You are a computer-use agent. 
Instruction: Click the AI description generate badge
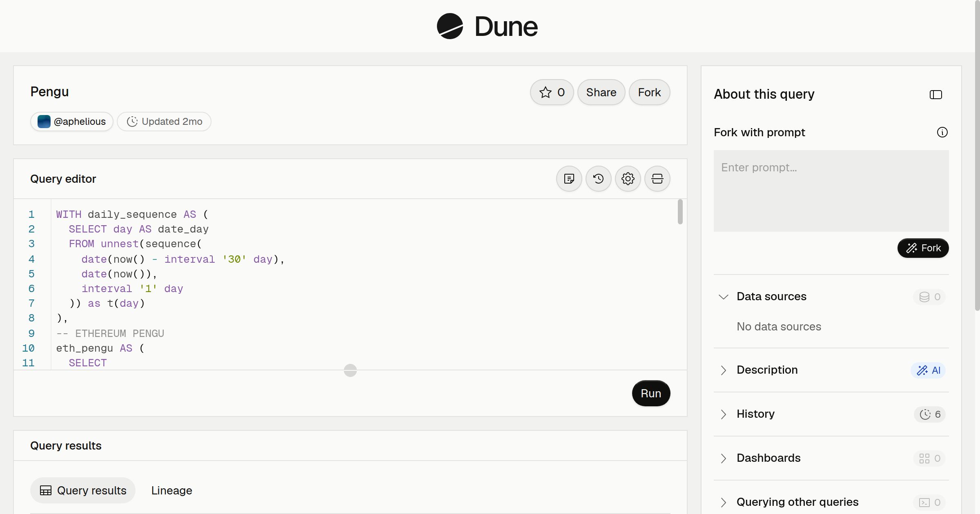pos(928,370)
